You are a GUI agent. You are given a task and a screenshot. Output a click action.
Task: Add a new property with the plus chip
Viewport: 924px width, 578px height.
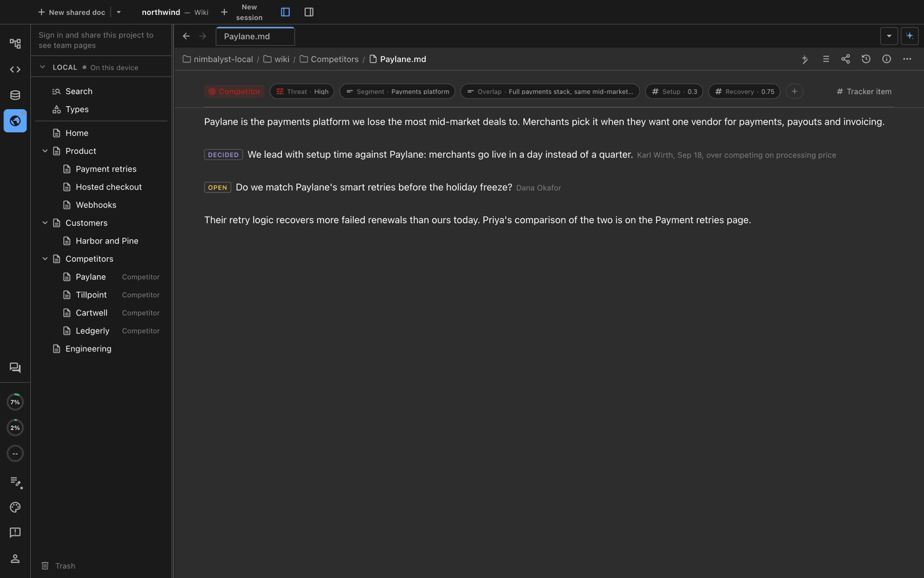point(795,91)
